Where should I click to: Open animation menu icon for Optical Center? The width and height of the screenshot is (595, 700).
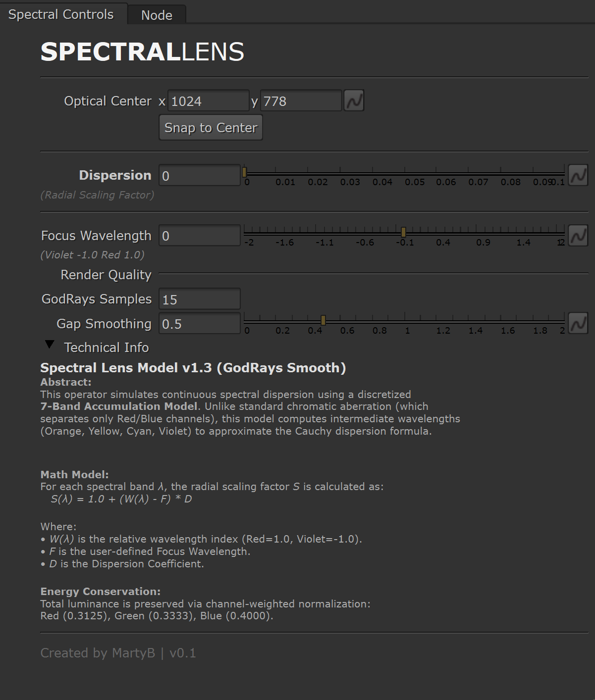click(x=354, y=101)
